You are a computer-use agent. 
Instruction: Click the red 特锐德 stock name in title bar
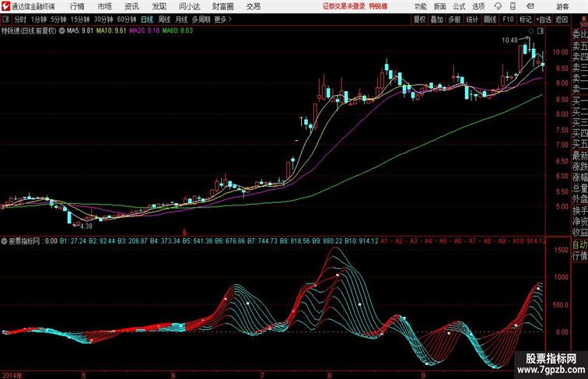378,6
